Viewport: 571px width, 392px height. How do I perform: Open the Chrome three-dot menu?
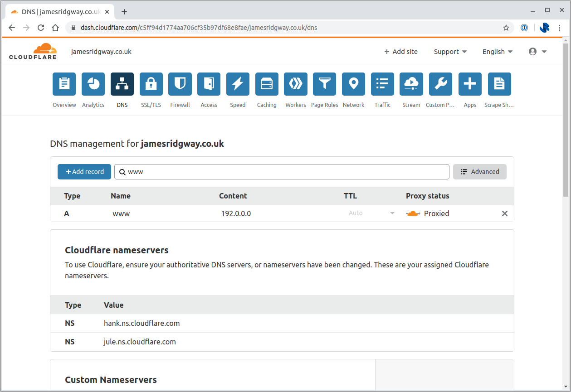559,28
